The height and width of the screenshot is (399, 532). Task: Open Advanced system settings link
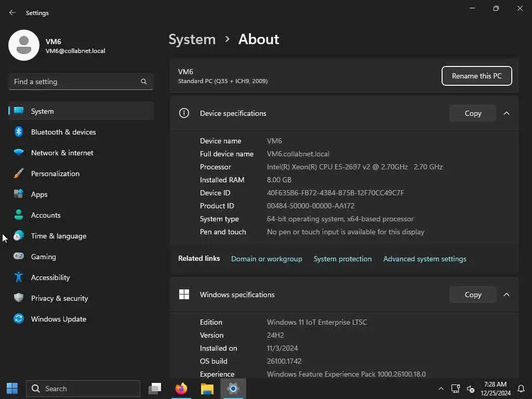425,259
